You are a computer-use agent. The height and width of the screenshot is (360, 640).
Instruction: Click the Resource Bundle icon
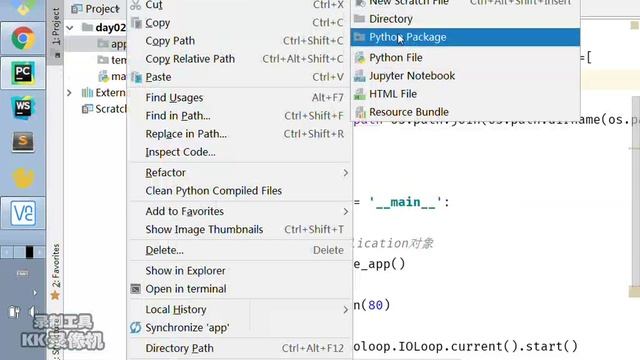[x=360, y=112]
